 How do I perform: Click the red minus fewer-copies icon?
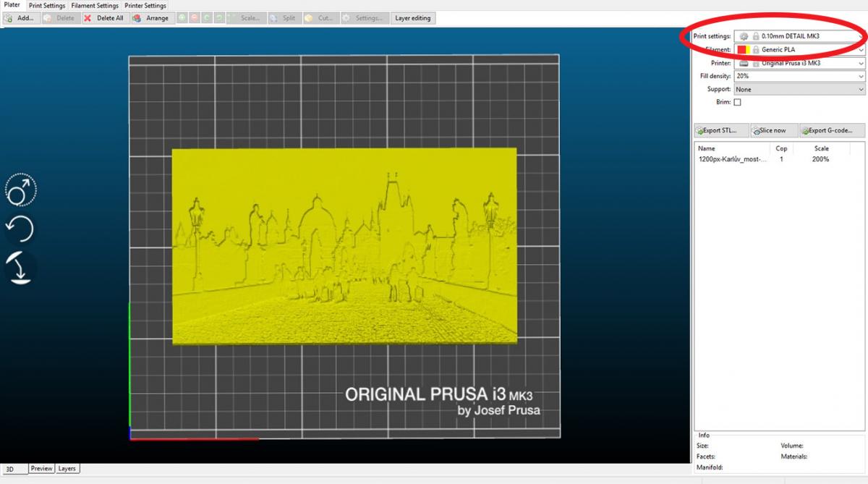point(195,18)
